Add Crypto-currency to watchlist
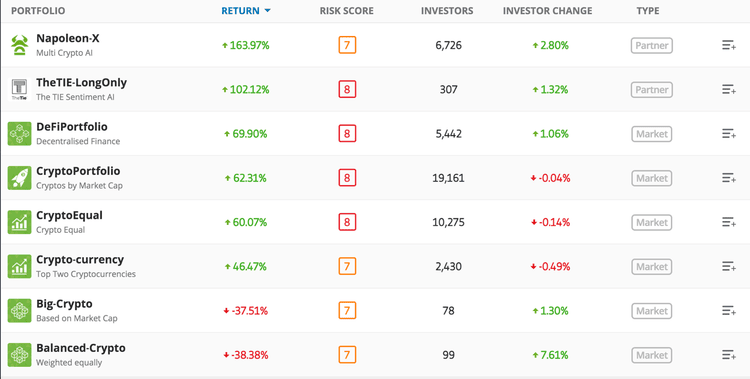The image size is (750, 379). (x=728, y=267)
